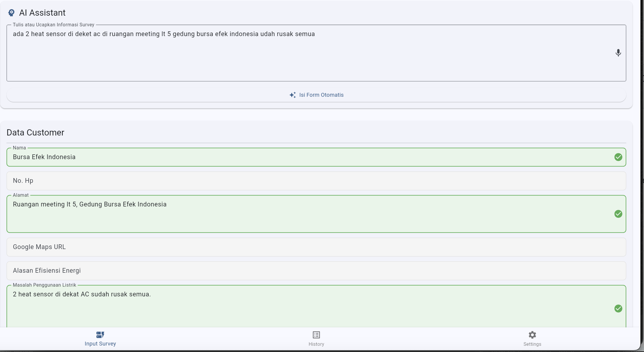Click the green checkmark in Alamat field

pos(618,214)
